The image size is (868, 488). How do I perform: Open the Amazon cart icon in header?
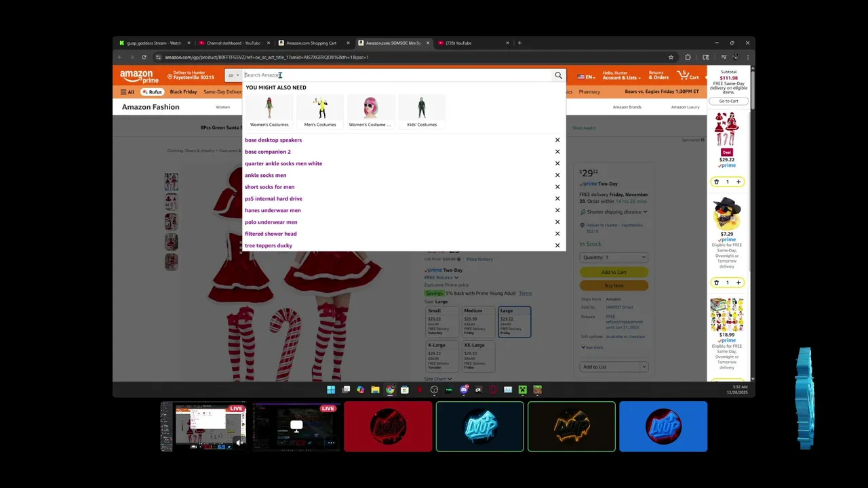(688, 75)
